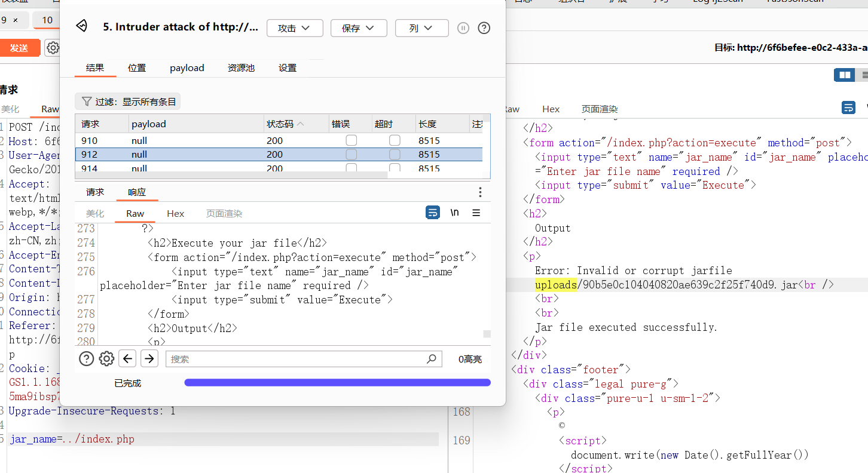
Task: Select 美化 tab in Repeater request panel
Action: [x=10, y=109]
